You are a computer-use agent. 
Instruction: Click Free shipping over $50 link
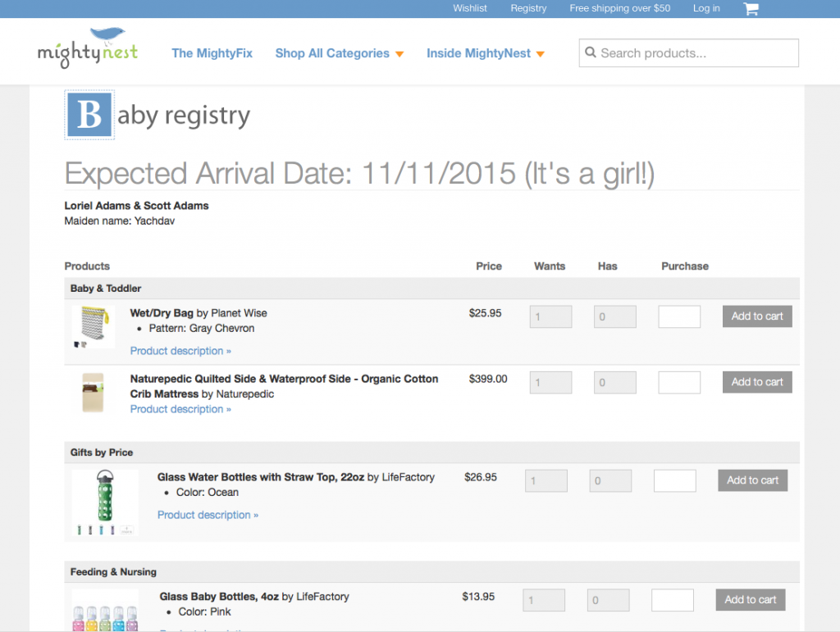point(620,8)
